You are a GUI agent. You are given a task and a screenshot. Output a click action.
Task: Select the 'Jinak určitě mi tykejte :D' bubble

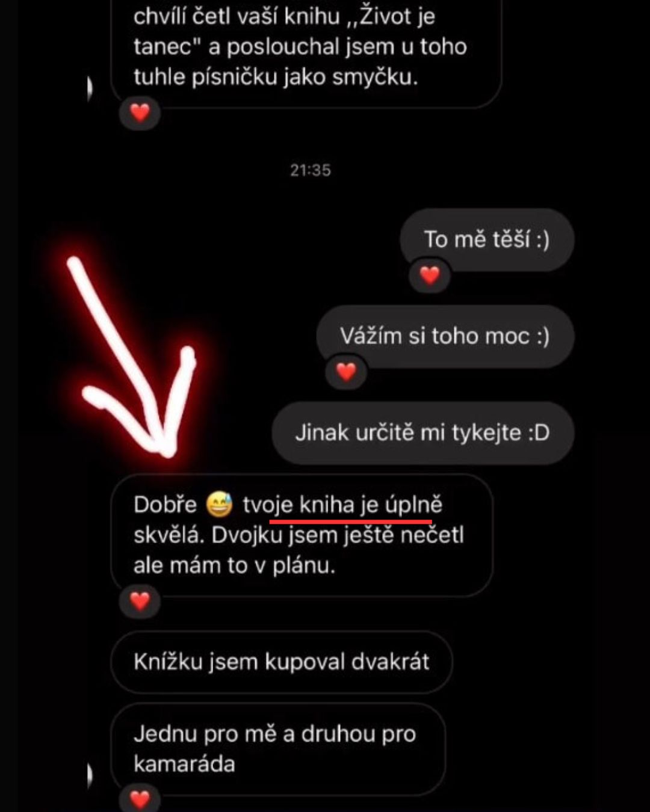(x=423, y=433)
